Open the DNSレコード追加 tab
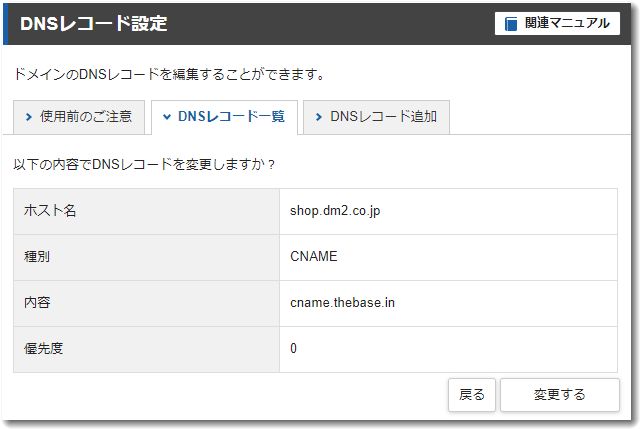Screen dimensions: 640x429 tap(376, 117)
